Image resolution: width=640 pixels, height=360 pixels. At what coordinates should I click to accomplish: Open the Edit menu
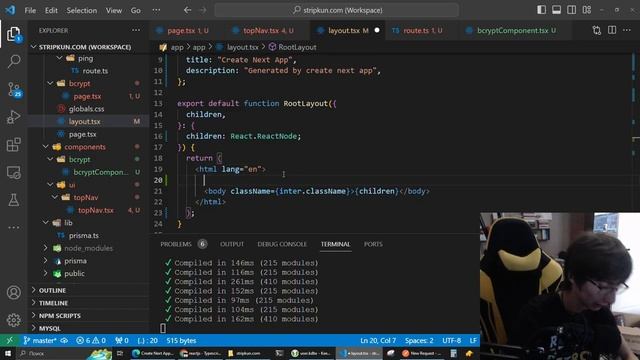pyautogui.click(x=51, y=10)
